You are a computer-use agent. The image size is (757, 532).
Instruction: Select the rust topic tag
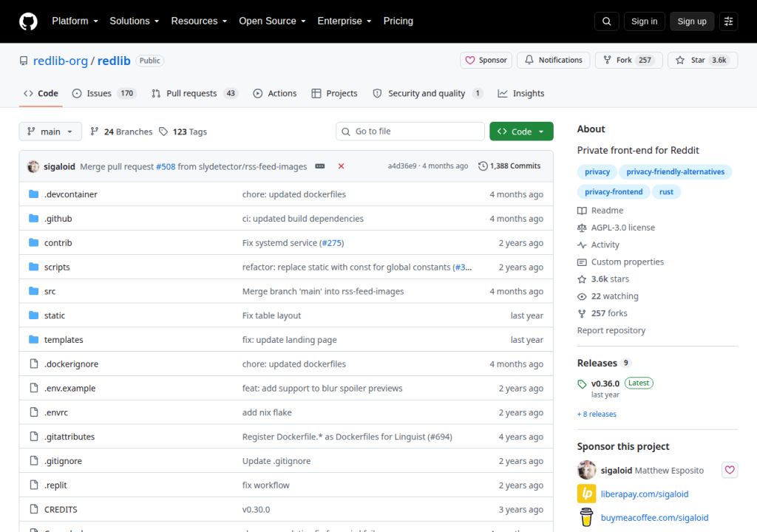[x=666, y=191]
